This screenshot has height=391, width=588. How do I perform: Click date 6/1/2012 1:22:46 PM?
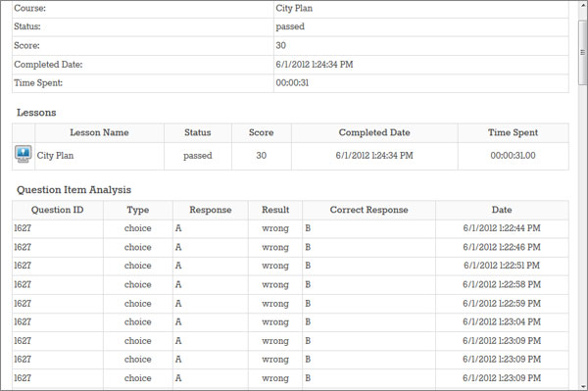pos(502,247)
